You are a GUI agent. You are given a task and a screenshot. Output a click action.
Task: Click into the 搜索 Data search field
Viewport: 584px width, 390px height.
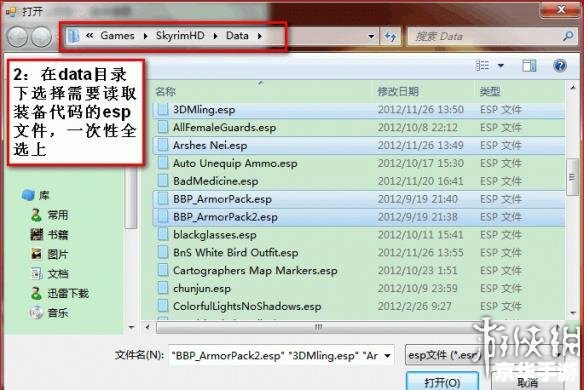(x=485, y=36)
